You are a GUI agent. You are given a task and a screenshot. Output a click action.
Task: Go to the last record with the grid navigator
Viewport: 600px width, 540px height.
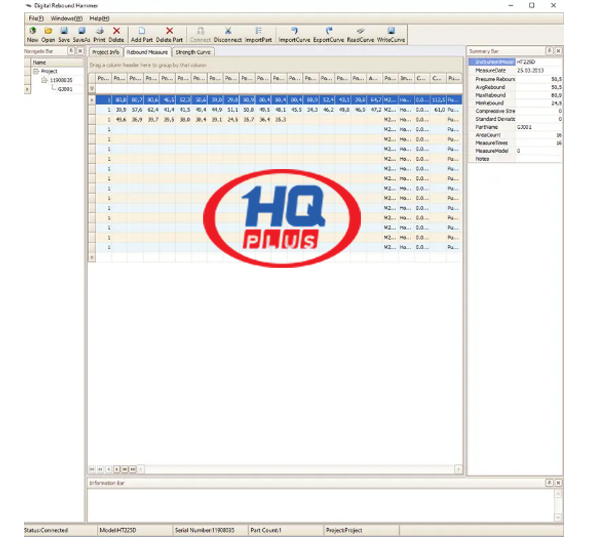[x=133, y=469]
